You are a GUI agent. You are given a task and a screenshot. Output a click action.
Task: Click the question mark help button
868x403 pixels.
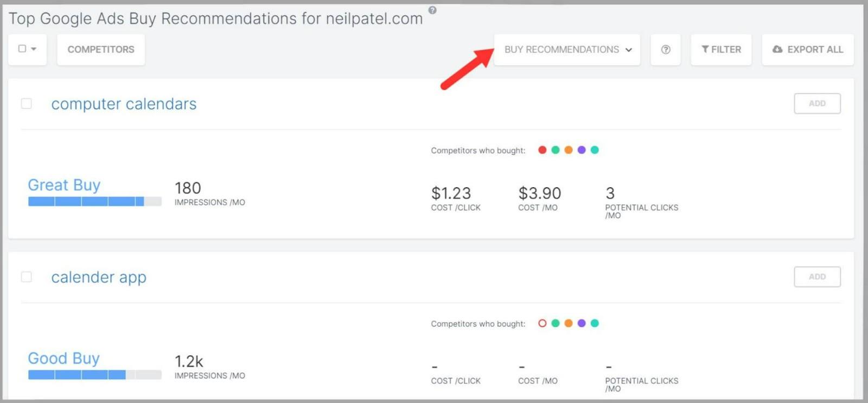pyautogui.click(x=666, y=49)
